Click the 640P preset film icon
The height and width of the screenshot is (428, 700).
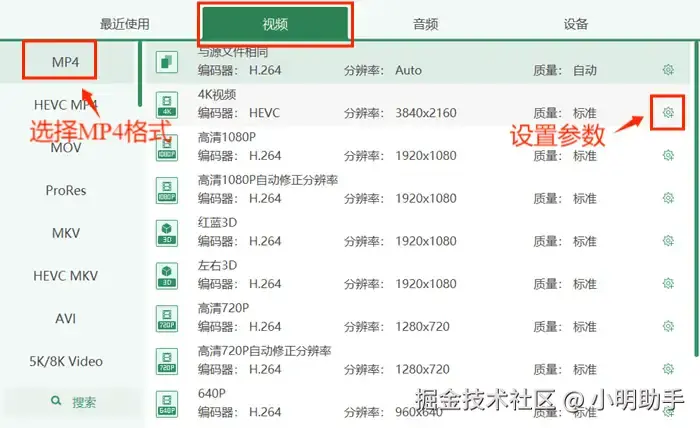(167, 404)
